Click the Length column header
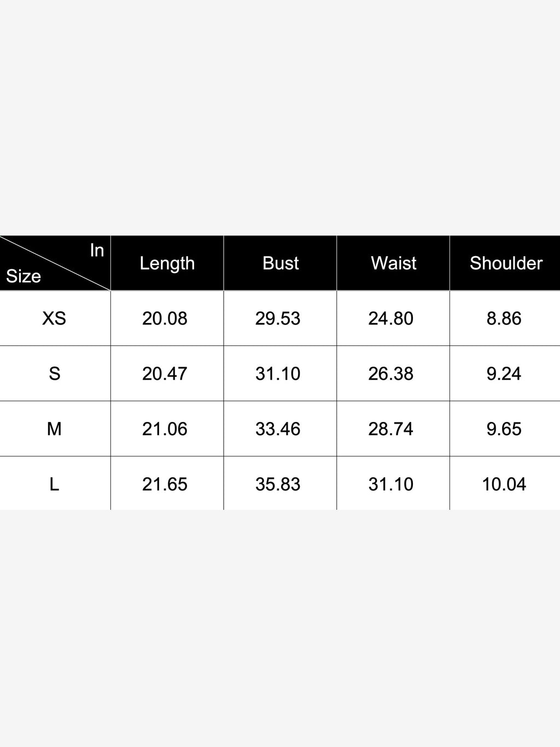The image size is (560, 747). click(x=167, y=263)
